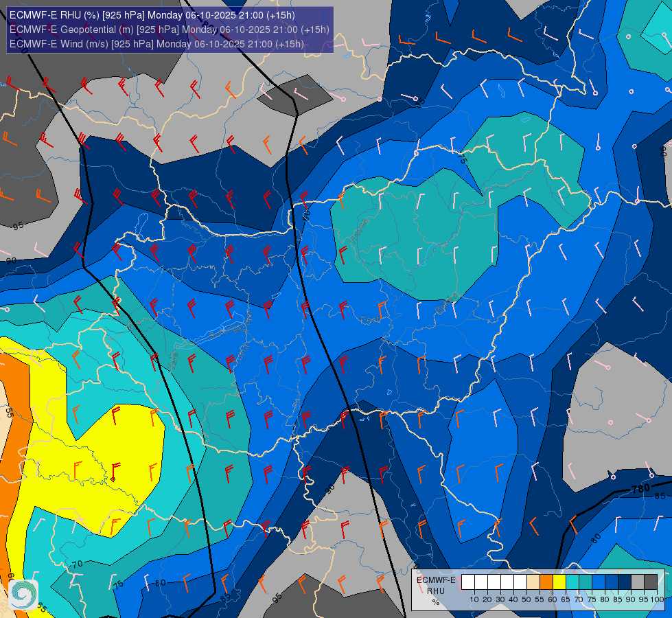The width and height of the screenshot is (672, 618).
Task: Click the legend tick label 50
Action: click(526, 599)
